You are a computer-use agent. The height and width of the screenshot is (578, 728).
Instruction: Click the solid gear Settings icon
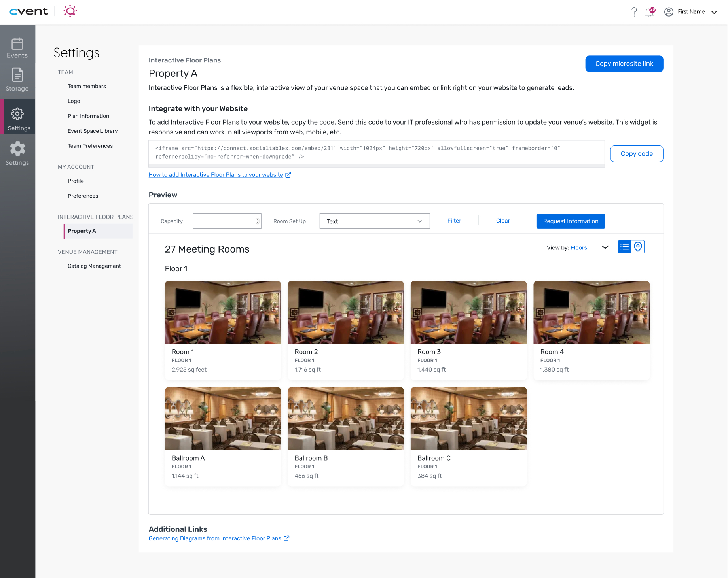(x=17, y=149)
